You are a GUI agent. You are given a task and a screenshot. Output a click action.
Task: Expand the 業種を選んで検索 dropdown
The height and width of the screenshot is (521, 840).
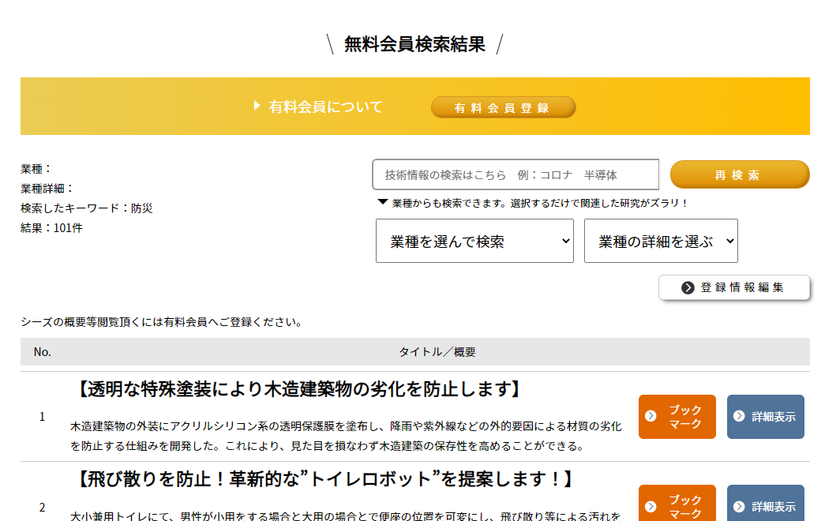click(475, 241)
